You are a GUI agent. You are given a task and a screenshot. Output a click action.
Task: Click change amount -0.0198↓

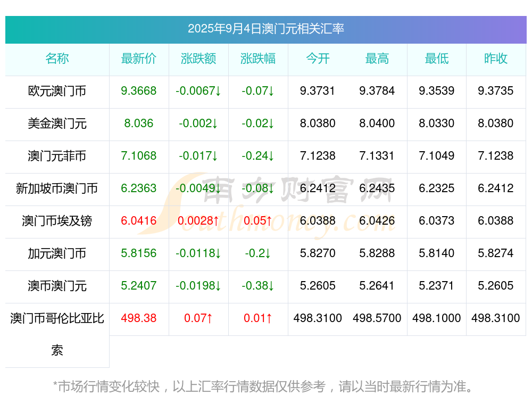(x=198, y=285)
